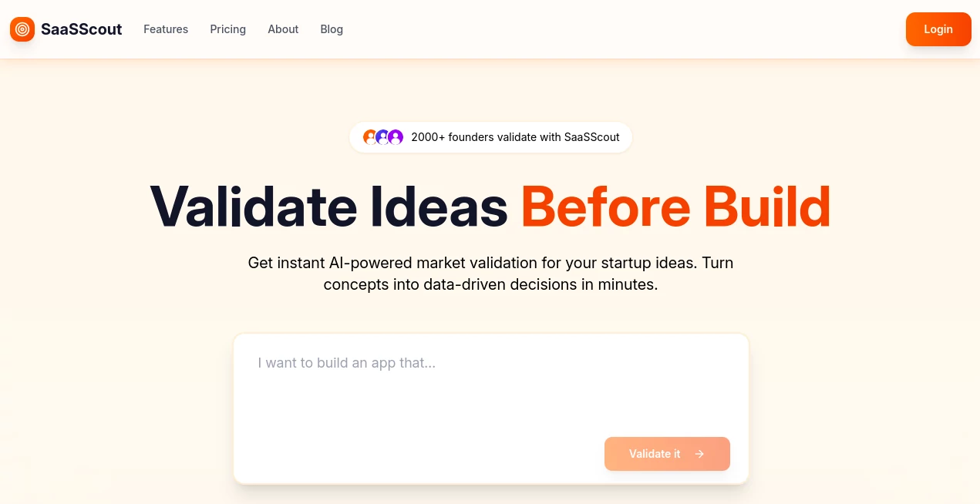Click the 'Validate Ideas Before Build' headline
The image size is (980, 504).
(x=490, y=206)
